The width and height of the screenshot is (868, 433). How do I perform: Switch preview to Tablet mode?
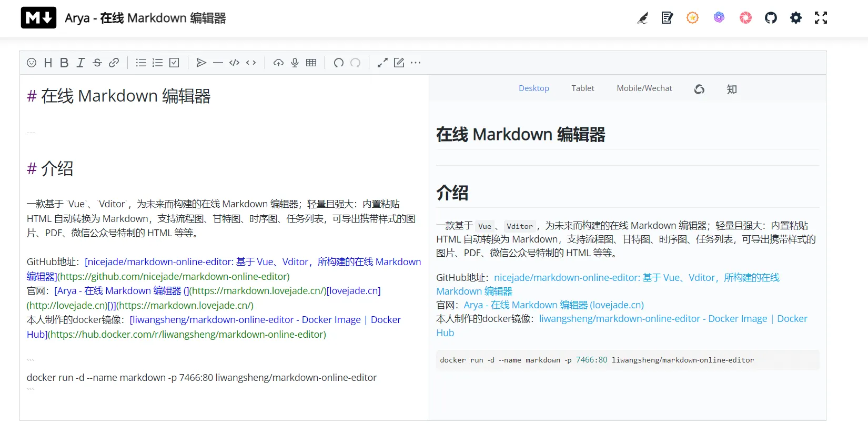pyautogui.click(x=583, y=88)
